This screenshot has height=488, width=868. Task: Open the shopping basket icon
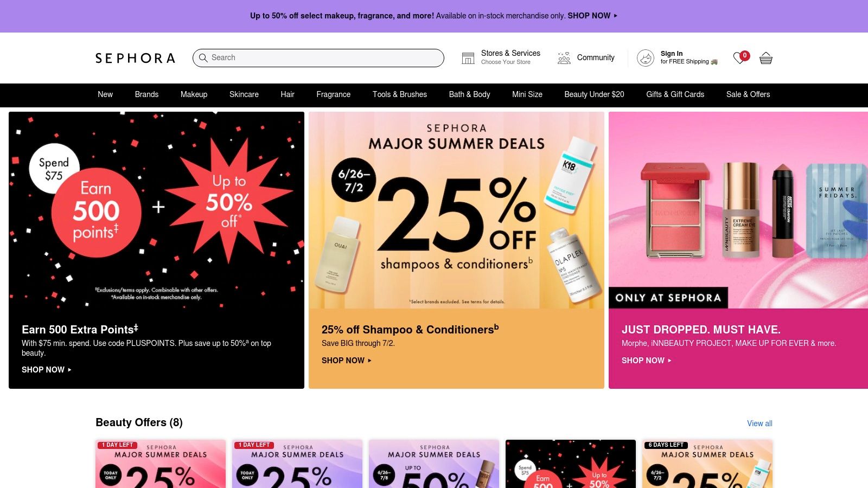coord(766,58)
